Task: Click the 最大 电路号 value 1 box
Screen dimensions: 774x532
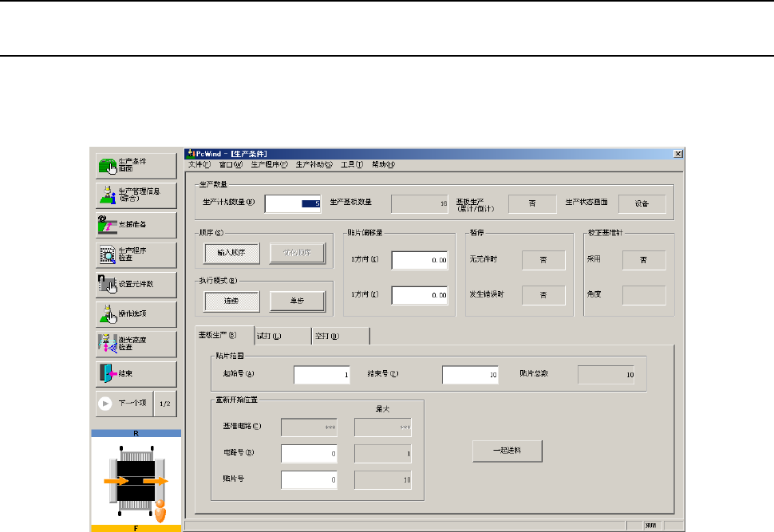Action: tap(382, 454)
